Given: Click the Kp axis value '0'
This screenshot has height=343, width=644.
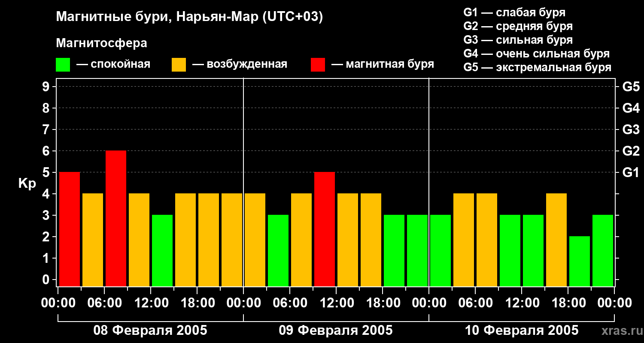Looking at the screenshot, I should 46,280.
